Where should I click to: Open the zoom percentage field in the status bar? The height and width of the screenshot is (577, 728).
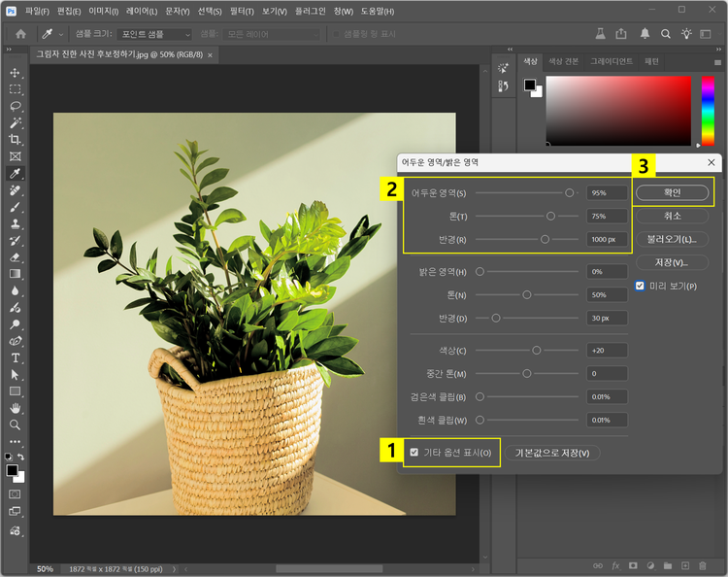coord(45,568)
